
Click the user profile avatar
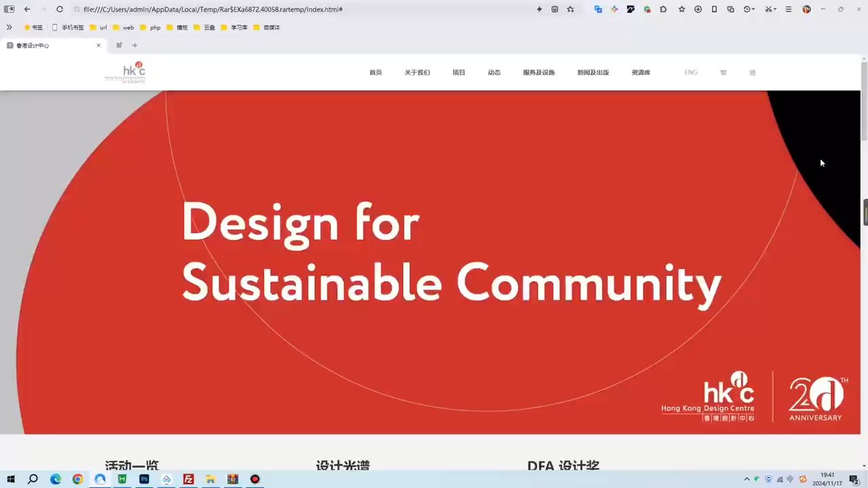tap(806, 9)
